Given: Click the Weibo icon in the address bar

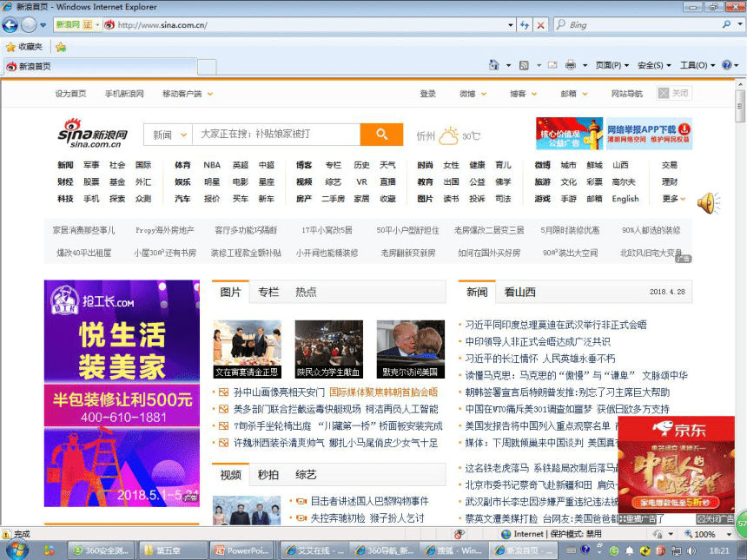Looking at the screenshot, I should click(109, 25).
